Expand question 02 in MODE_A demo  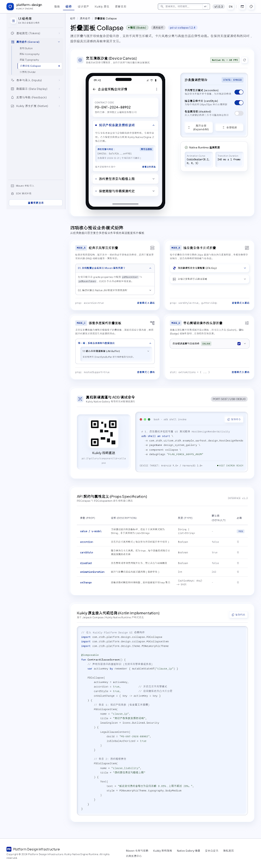tap(115, 290)
